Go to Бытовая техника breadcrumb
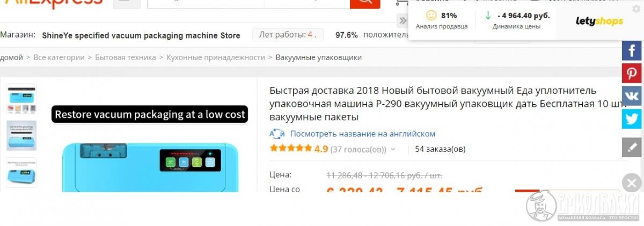Image resolution: width=644 pixels, height=226 pixels. pyautogui.click(x=126, y=57)
